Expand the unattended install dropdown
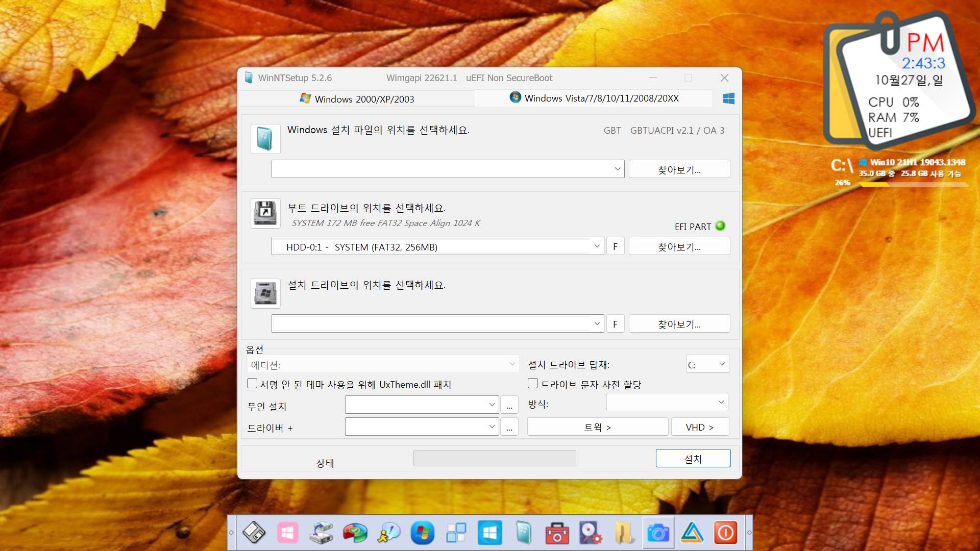 coord(422,405)
